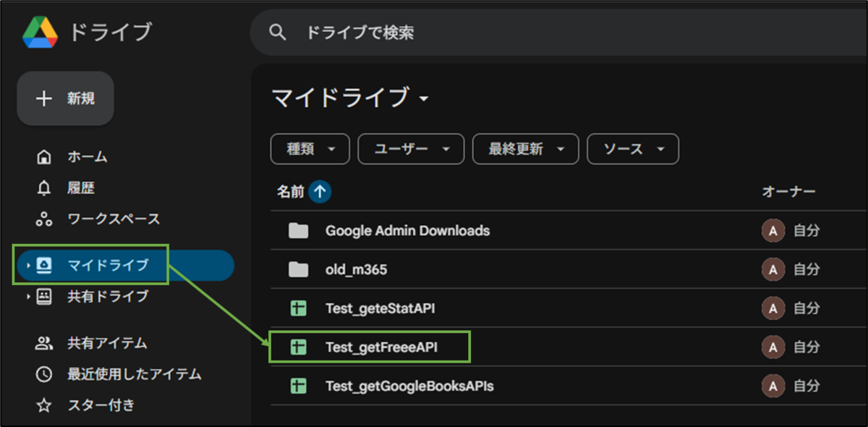Expand the ユーザー filter dropdown

[x=410, y=149]
